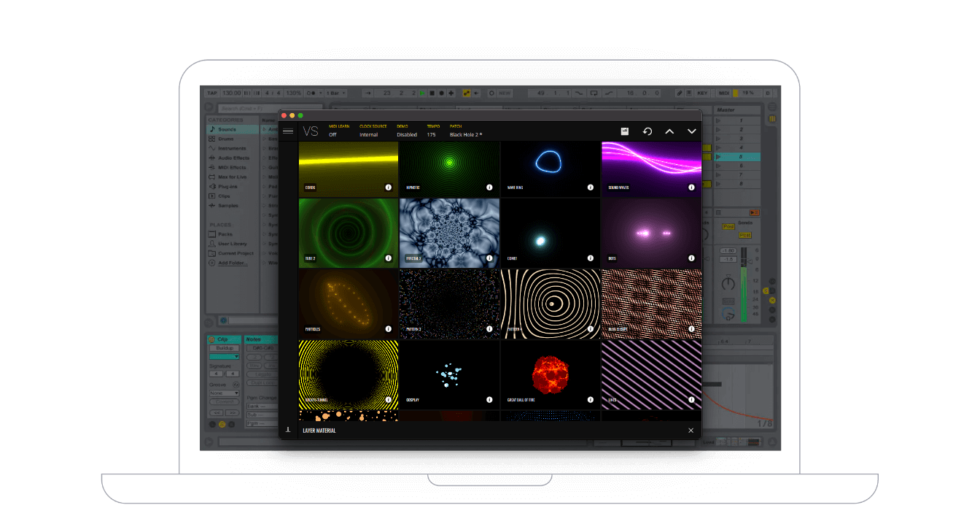Image resolution: width=980 pixels, height=505 pixels.
Task: Click the save patch disk icon
Action: pos(625,131)
